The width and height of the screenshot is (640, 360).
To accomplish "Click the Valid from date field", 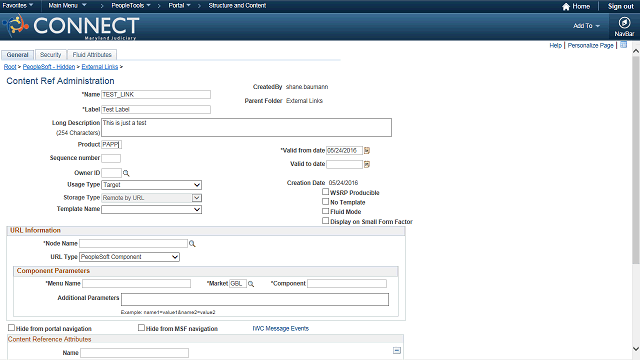I will [x=344, y=151].
